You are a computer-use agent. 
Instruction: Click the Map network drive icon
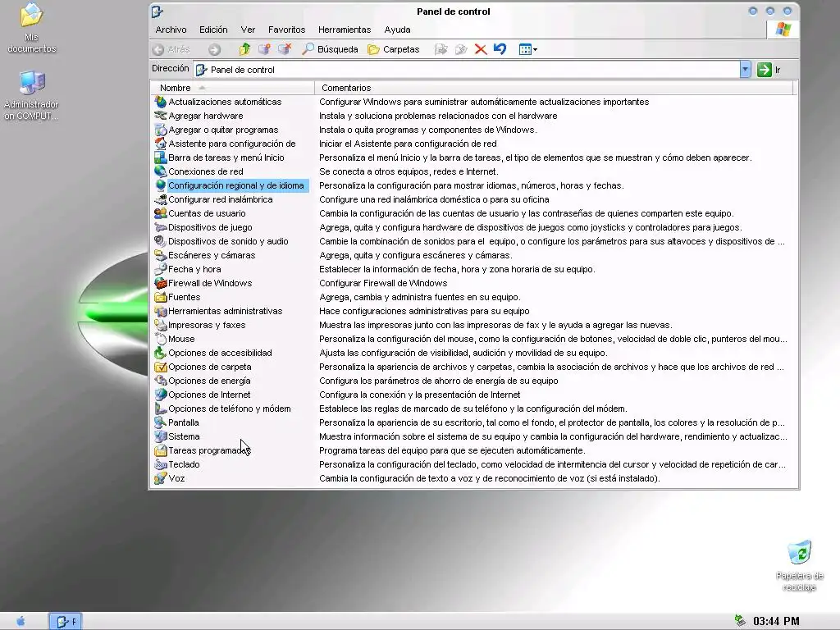264,49
